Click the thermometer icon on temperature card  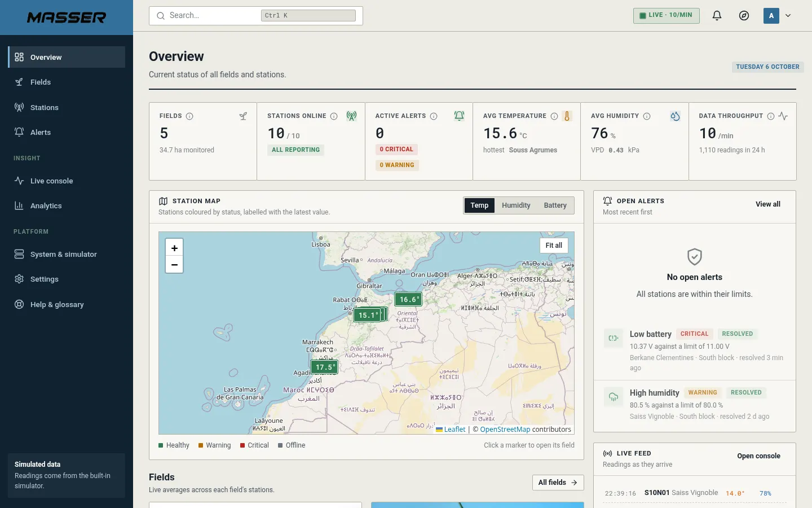[x=567, y=116]
